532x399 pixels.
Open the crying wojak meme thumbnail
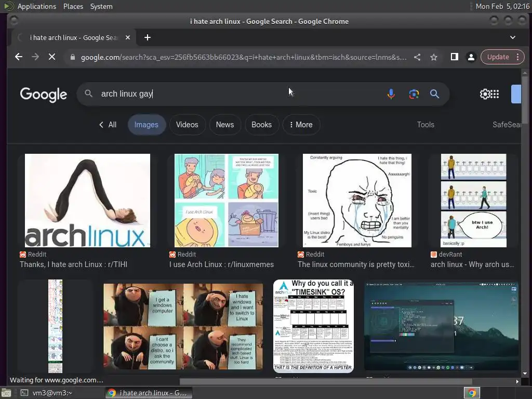tap(357, 201)
